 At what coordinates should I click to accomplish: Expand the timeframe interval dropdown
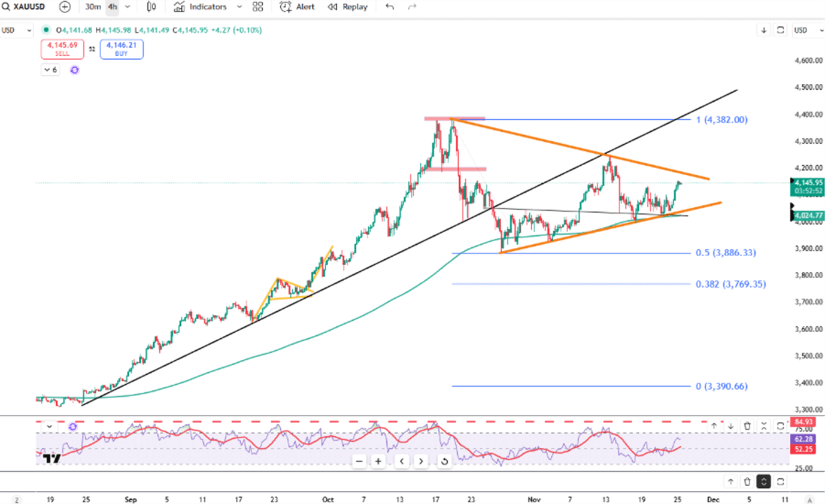point(128,7)
